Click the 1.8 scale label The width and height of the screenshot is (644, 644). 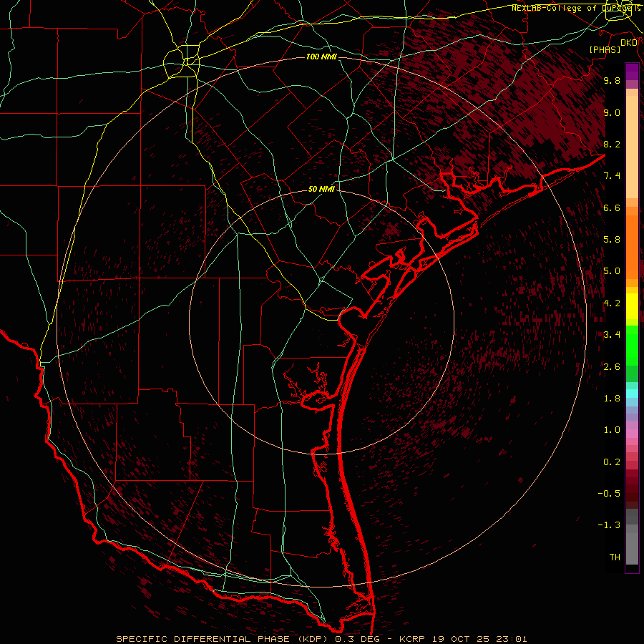612,399
